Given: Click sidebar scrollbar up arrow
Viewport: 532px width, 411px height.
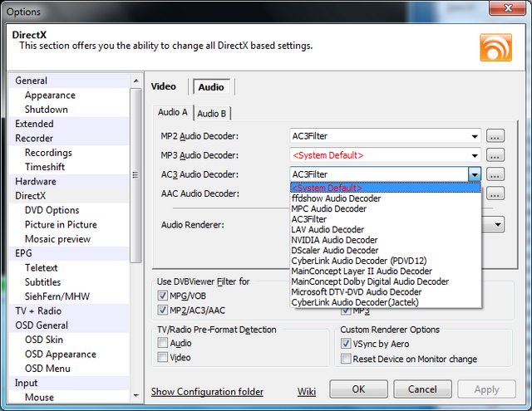Looking at the screenshot, I should click(x=136, y=81).
